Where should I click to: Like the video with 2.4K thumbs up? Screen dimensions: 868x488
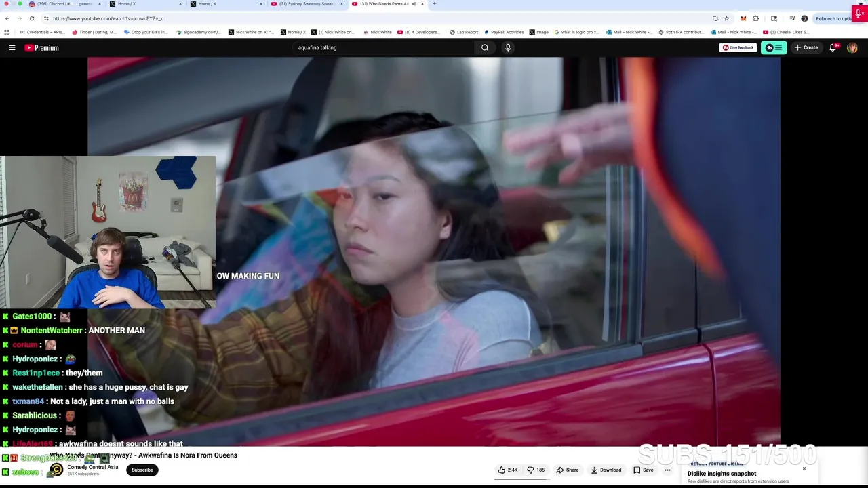point(508,470)
